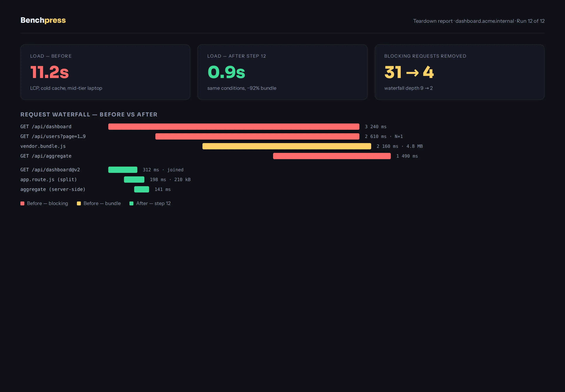Click the yellow 'Before — bundle' legend swatch
565x392 pixels.
click(x=79, y=203)
